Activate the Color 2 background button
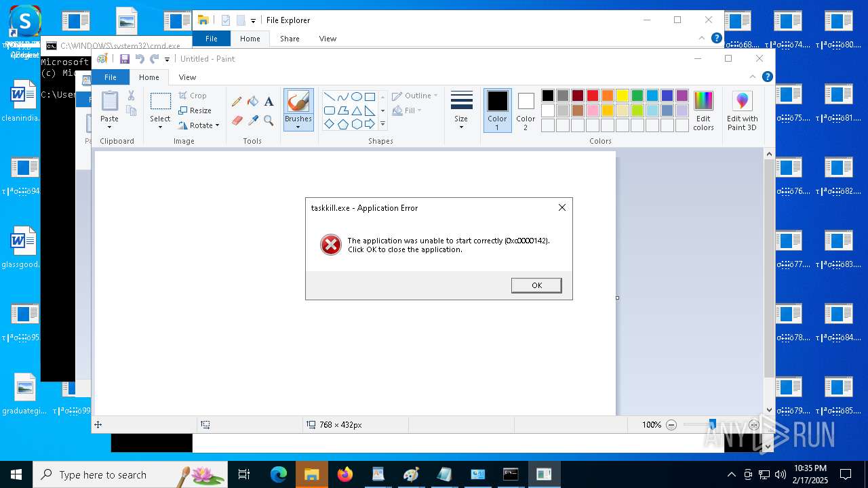The height and width of the screenshot is (488, 868). tap(526, 110)
